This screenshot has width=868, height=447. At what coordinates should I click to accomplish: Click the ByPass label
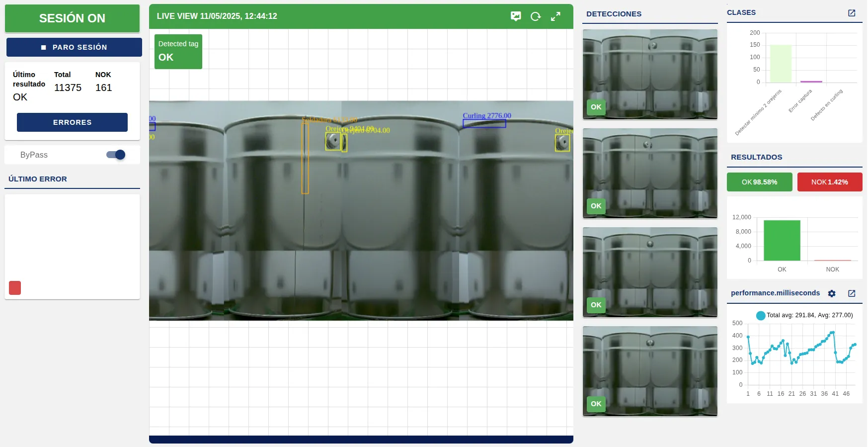[x=34, y=155]
